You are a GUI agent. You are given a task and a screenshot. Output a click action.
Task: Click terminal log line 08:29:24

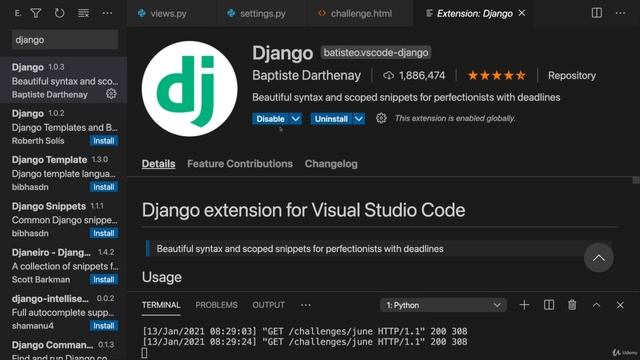tap(304, 342)
